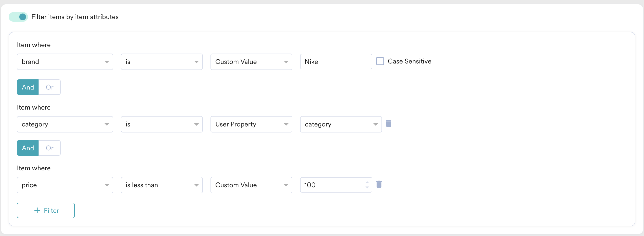This screenshot has height=236, width=644.
Task: Click the + Filter button
Action: tap(46, 210)
